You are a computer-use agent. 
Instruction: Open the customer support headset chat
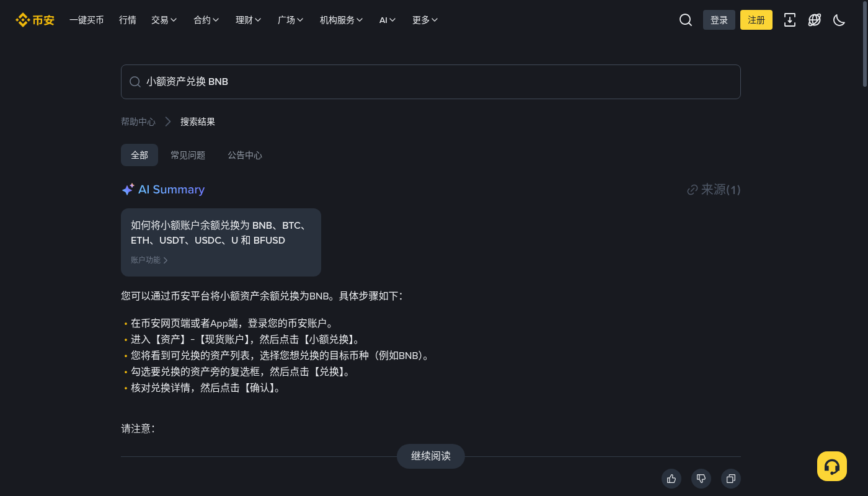point(832,466)
